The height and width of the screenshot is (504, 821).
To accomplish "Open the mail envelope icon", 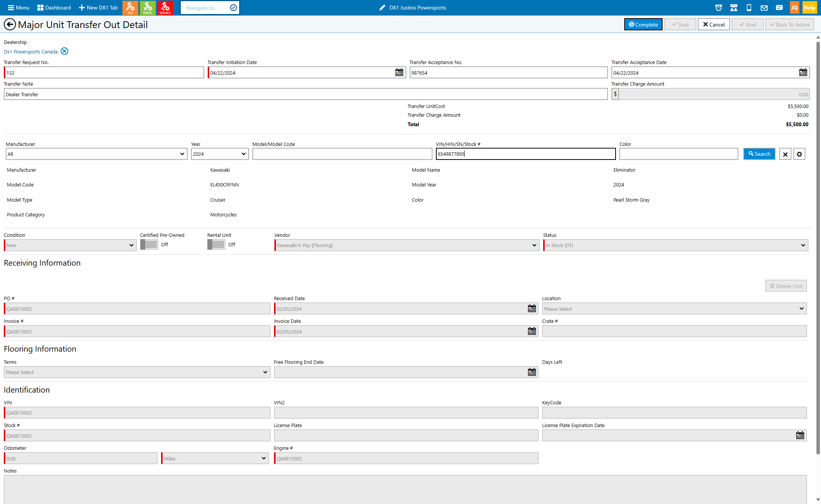I will [x=764, y=8].
